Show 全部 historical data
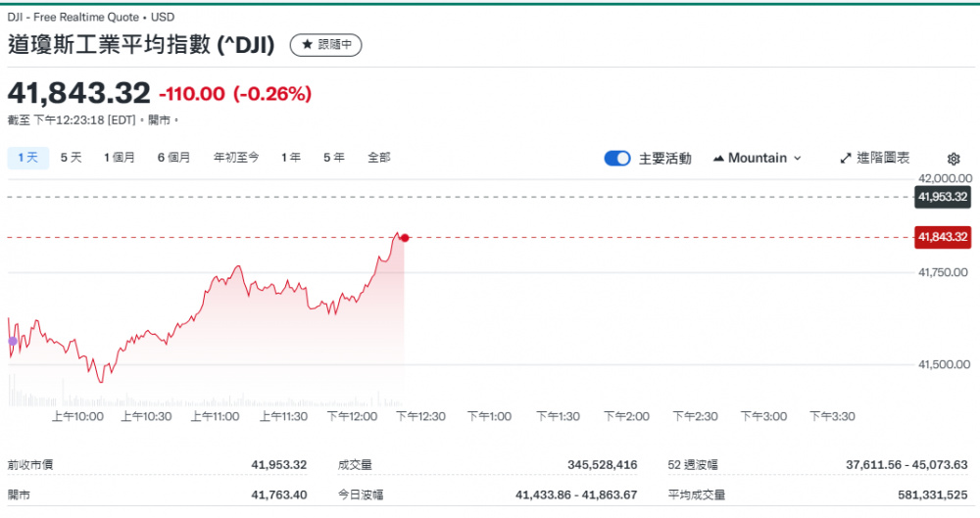980x518 pixels. (379, 158)
